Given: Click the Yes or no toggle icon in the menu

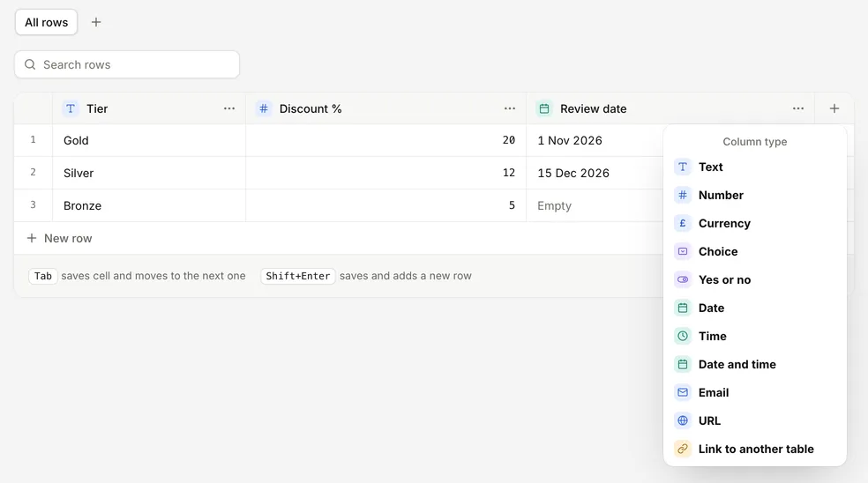Looking at the screenshot, I should point(683,280).
